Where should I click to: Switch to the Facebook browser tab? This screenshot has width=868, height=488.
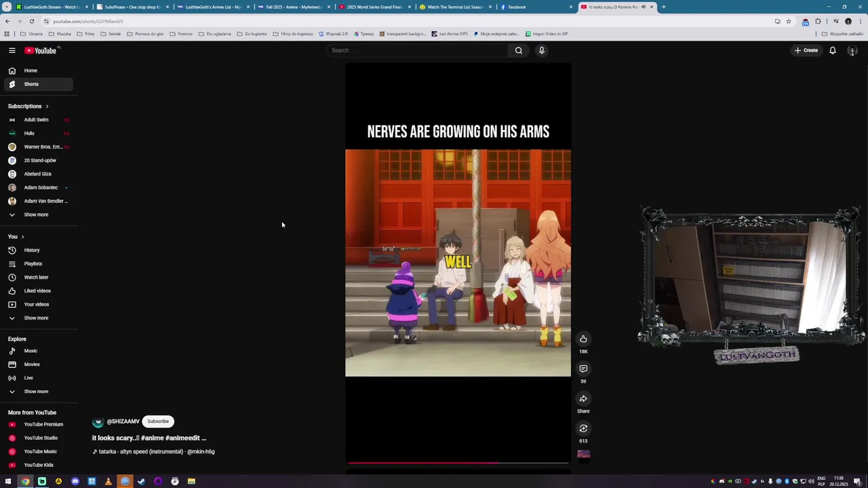click(x=536, y=7)
